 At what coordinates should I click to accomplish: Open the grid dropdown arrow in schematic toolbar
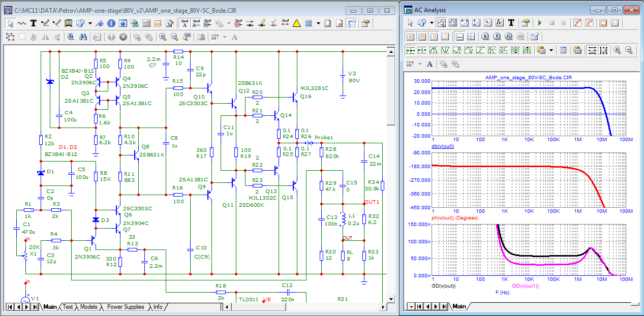click(x=318, y=23)
